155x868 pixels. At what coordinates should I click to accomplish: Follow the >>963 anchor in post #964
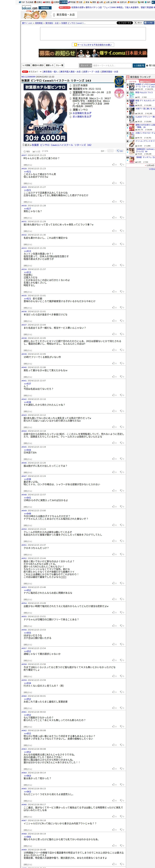(x=27, y=776)
